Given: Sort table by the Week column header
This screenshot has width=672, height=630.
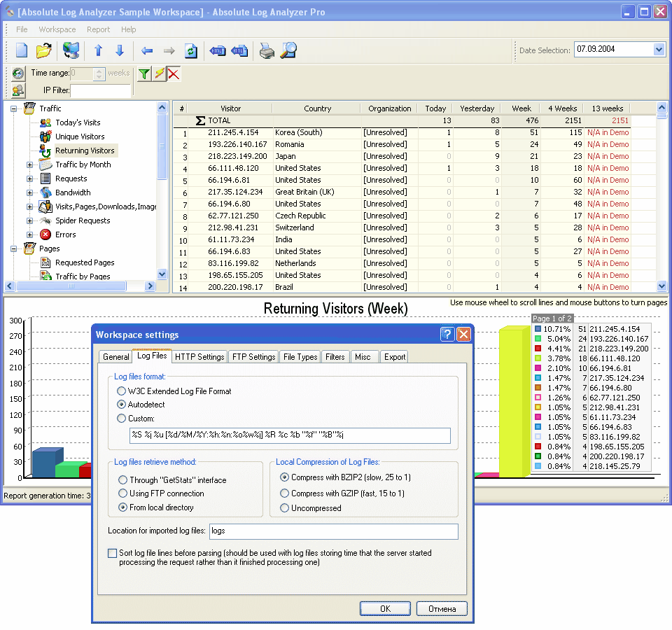Looking at the screenshot, I should [x=521, y=109].
